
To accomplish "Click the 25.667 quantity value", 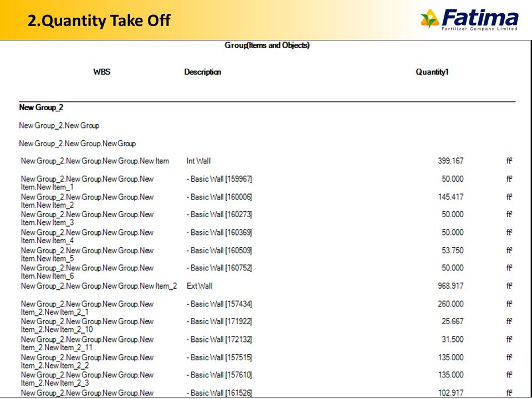I will [453, 321].
